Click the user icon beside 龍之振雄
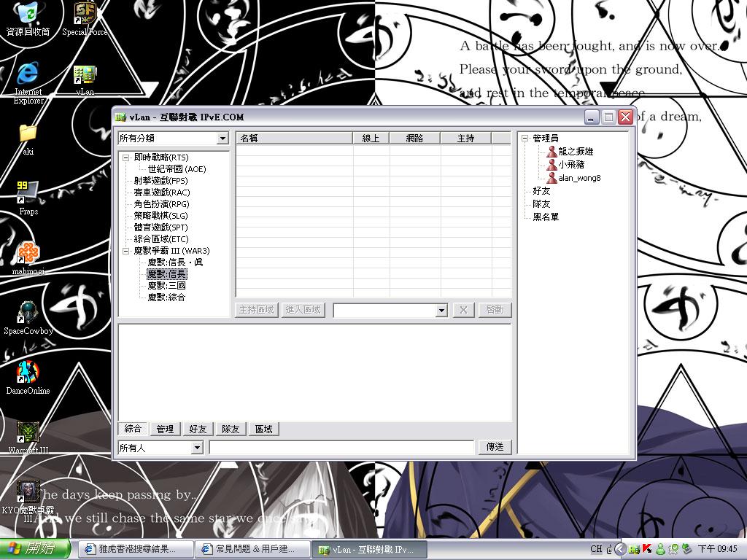 click(x=551, y=152)
